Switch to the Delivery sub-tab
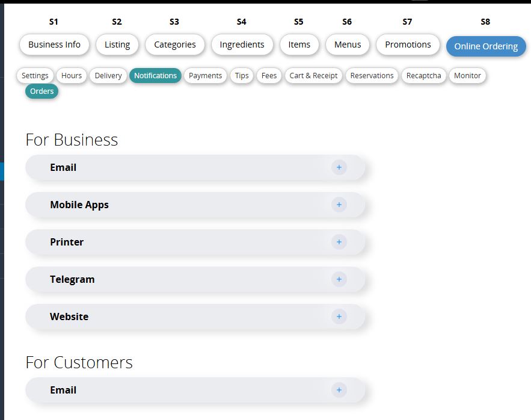 pos(108,76)
